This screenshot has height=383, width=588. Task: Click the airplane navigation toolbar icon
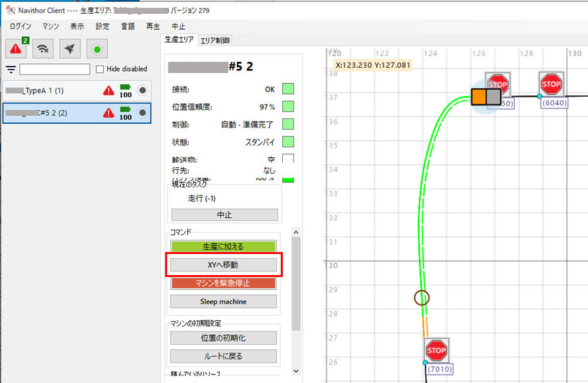pyautogui.click(x=70, y=49)
